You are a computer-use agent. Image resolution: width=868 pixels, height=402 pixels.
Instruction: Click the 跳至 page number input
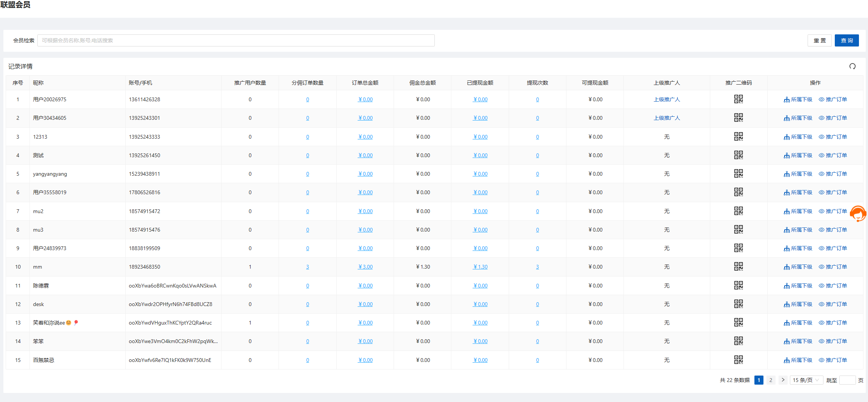[847, 380]
